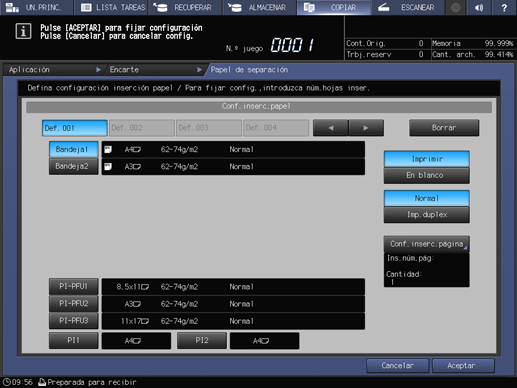This screenshot has height=388, width=517.
Task: Switch to the RECUPERAR tab
Action: point(185,7)
